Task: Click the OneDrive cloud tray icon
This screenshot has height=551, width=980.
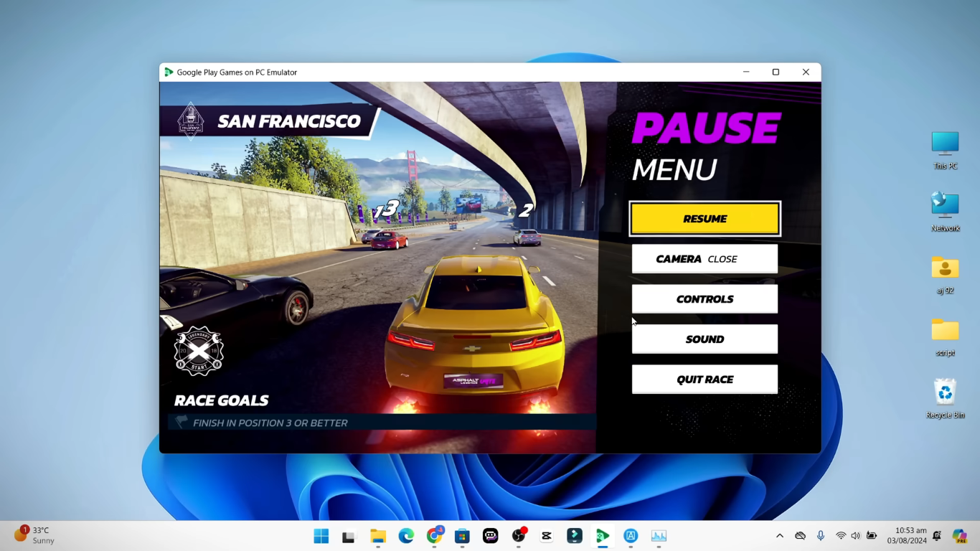Action: (801, 536)
